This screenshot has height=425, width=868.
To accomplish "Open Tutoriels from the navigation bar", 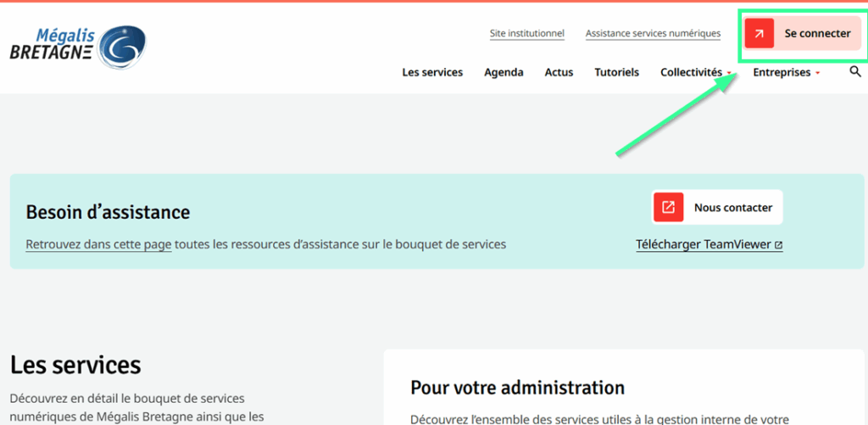I will pos(616,73).
